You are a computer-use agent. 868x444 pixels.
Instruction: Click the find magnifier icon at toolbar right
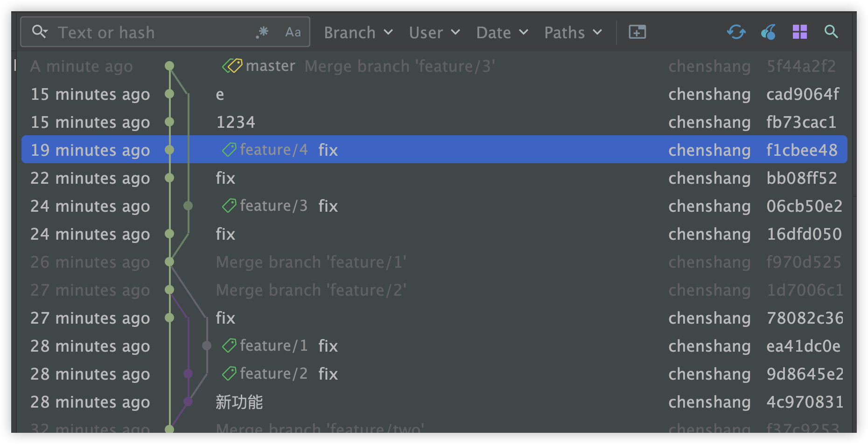831,32
